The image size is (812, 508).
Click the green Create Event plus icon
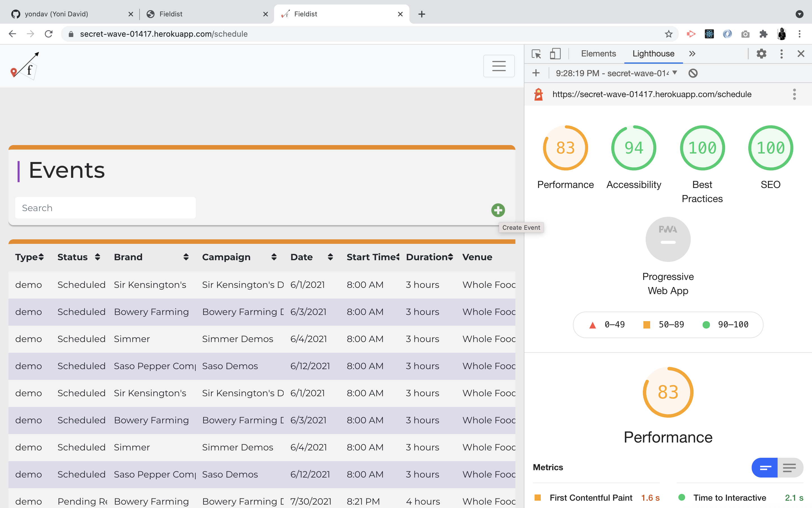point(498,210)
